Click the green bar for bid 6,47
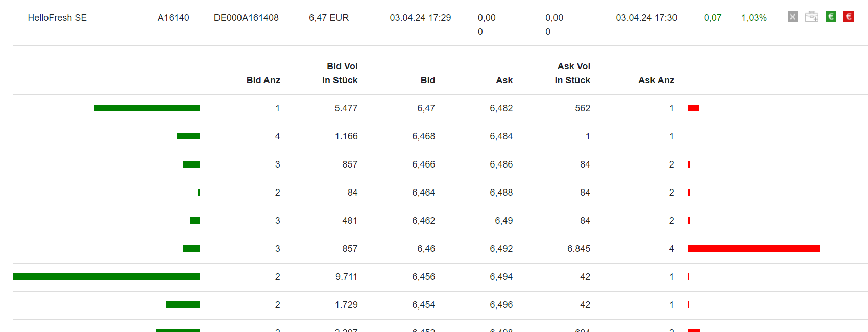Image resolution: width=868 pixels, height=332 pixels. [147, 108]
